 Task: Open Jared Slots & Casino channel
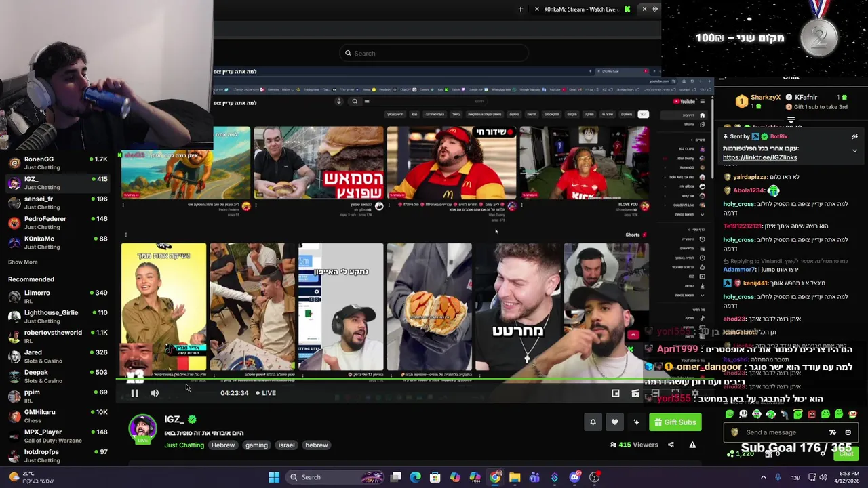pyautogui.click(x=58, y=356)
